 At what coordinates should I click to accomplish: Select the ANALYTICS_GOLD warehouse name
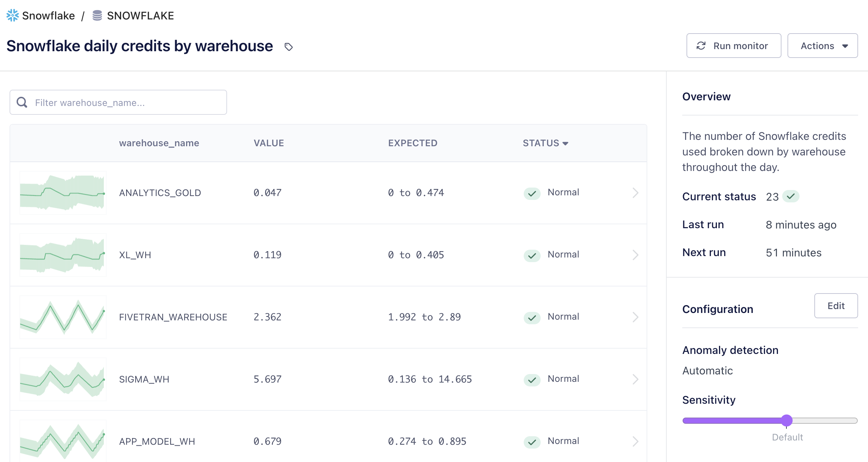[x=160, y=193]
